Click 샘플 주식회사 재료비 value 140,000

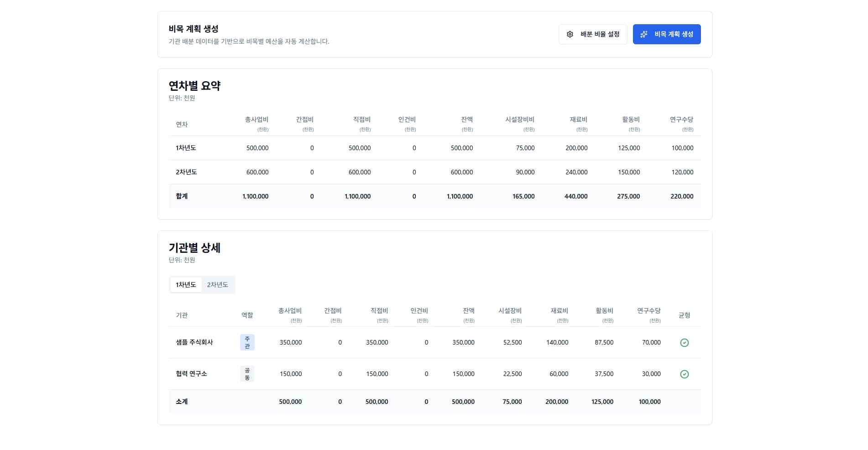pos(557,342)
